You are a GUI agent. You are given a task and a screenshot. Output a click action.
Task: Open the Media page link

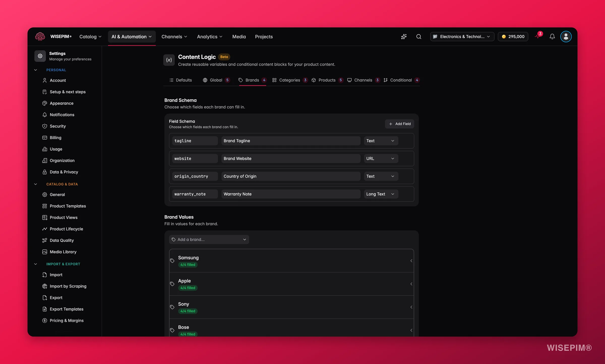click(x=239, y=37)
